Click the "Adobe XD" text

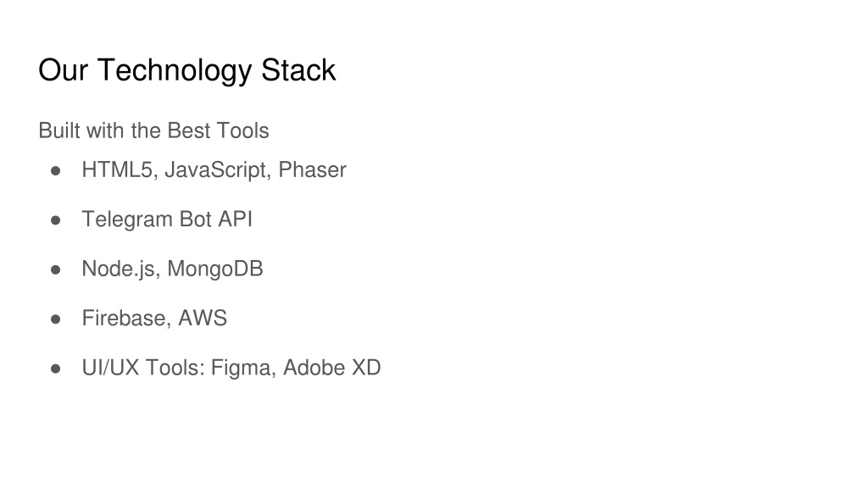(332, 368)
